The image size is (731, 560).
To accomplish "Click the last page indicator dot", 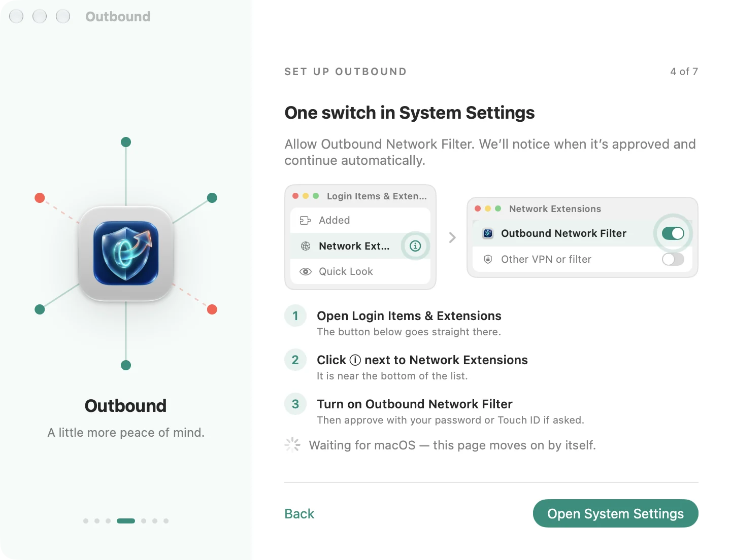I will click(x=166, y=521).
